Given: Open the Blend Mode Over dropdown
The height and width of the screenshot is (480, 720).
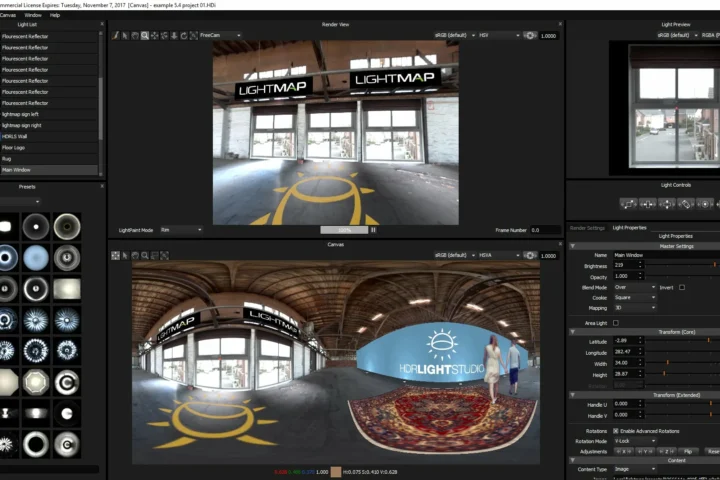Looking at the screenshot, I should tap(635, 287).
